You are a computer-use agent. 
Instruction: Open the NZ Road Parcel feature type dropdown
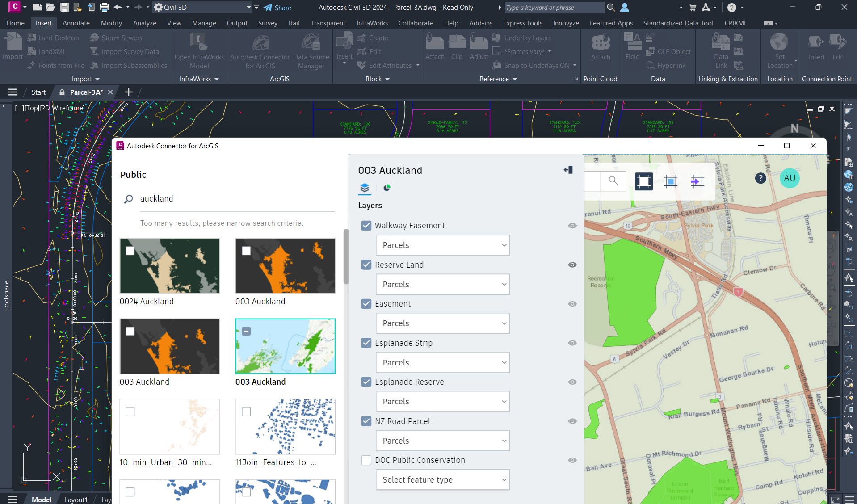coord(442,441)
